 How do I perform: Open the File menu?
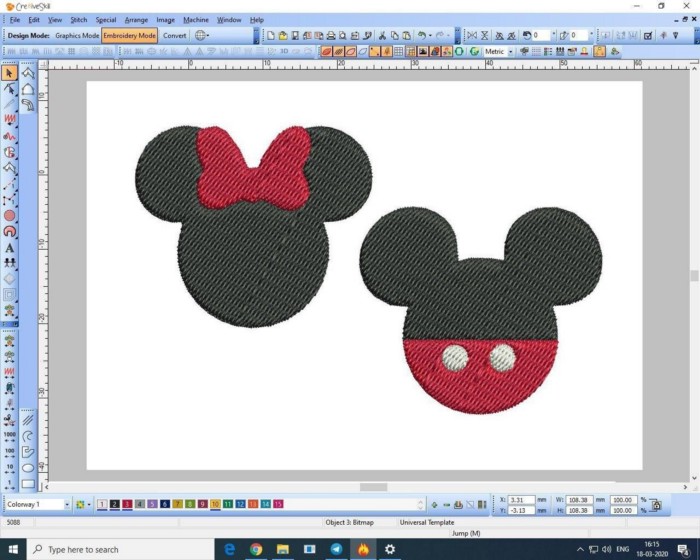point(15,20)
